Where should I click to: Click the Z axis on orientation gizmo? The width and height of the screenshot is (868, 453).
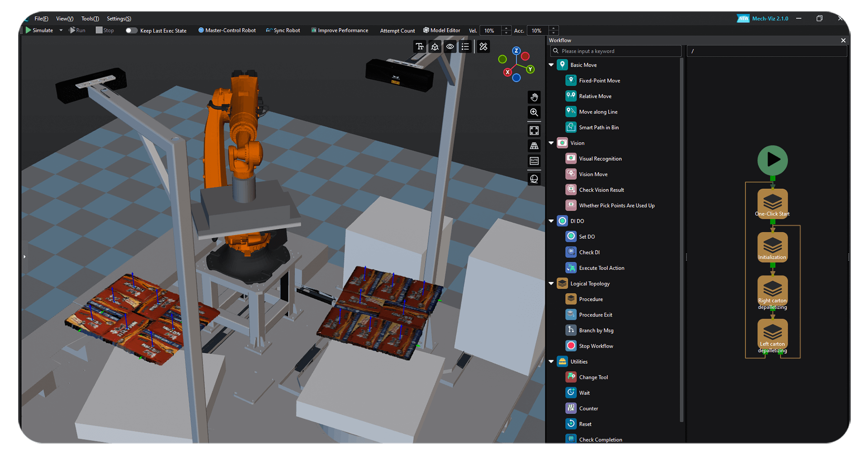click(x=516, y=51)
